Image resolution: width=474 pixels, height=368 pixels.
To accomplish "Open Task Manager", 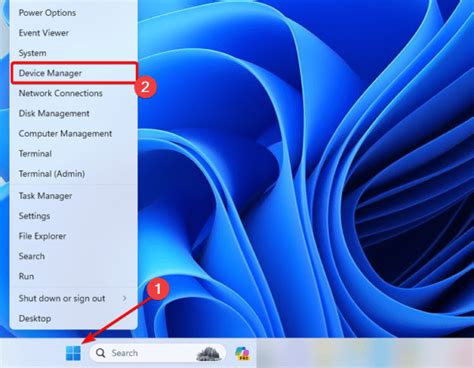I will [x=74, y=196].
